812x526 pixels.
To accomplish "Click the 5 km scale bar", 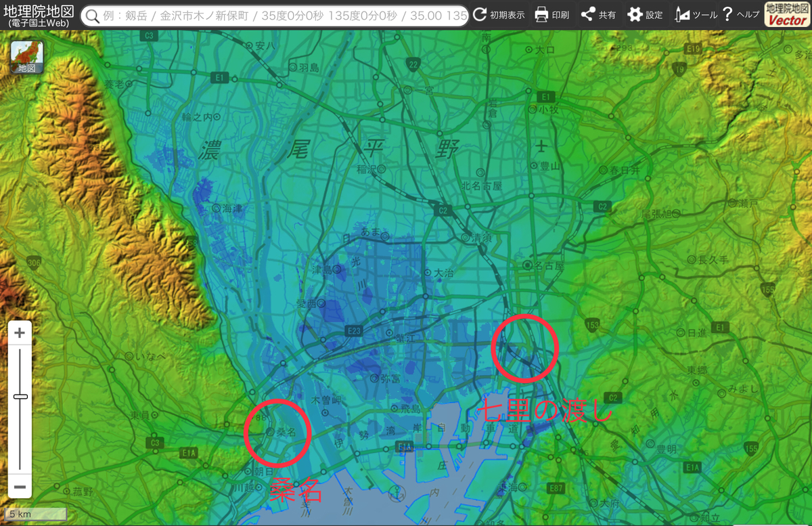I will [37, 514].
